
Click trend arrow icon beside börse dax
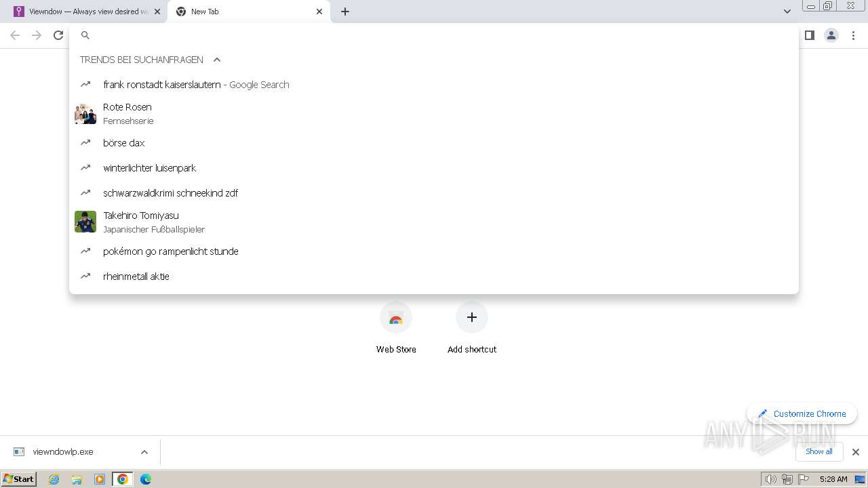85,142
